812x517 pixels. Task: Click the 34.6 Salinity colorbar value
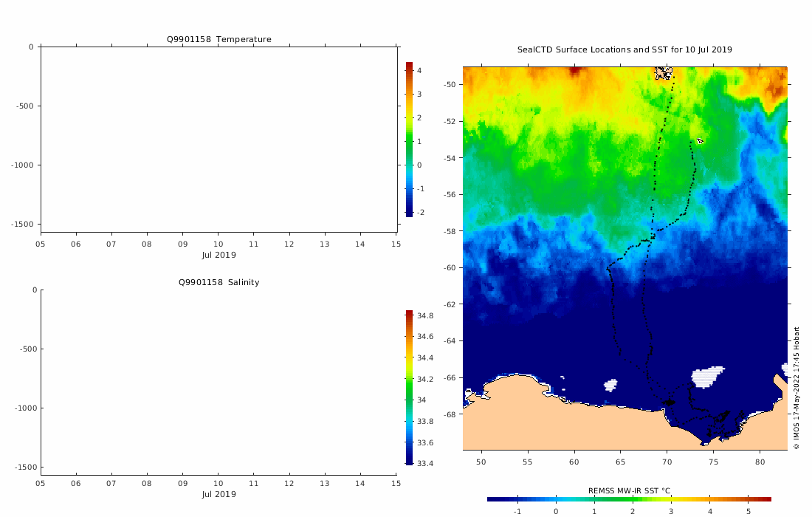coord(425,337)
